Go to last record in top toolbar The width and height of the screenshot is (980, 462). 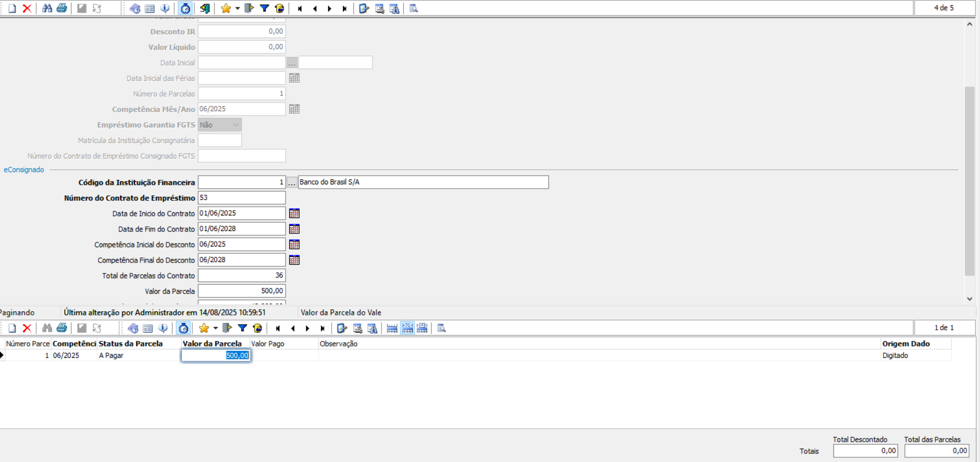(345, 8)
